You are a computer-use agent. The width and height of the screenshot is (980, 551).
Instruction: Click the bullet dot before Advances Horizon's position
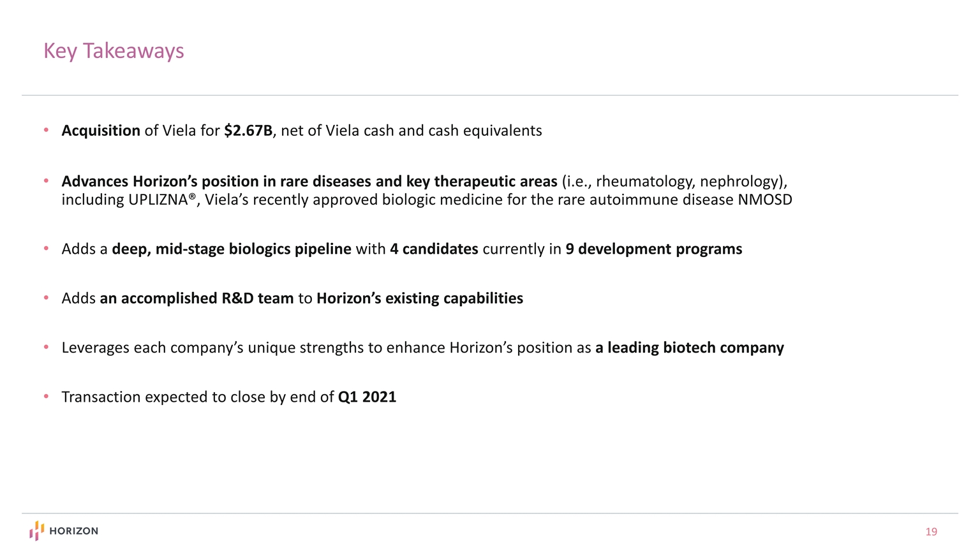pyautogui.click(x=46, y=181)
